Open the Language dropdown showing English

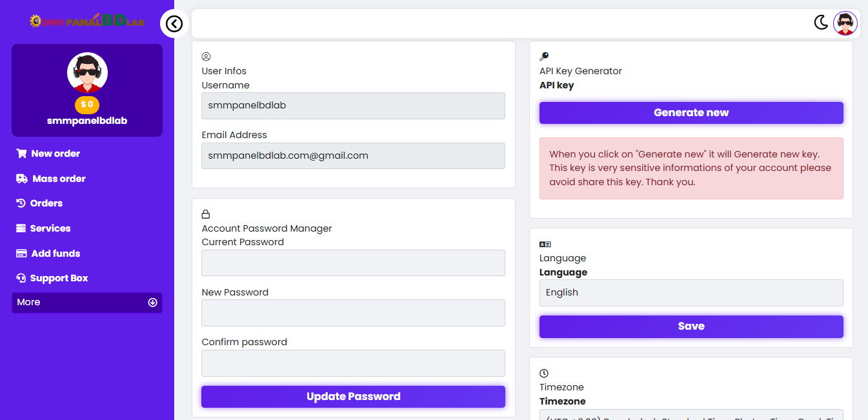pos(691,293)
